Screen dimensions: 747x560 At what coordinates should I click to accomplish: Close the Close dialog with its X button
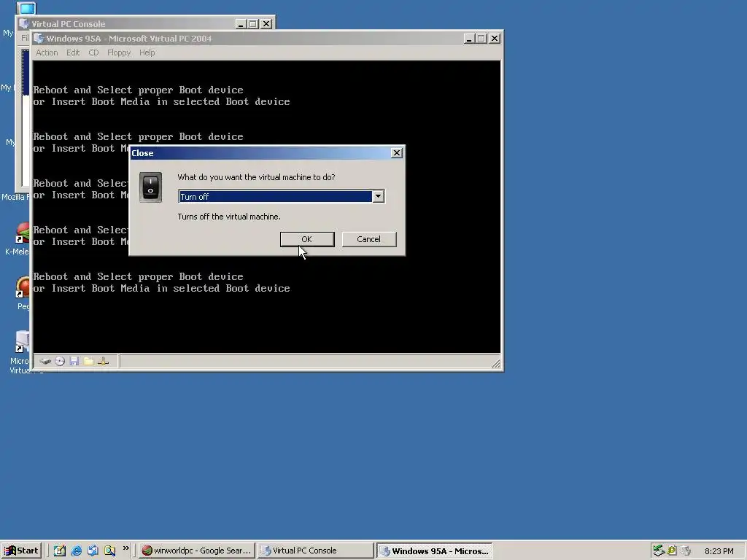pos(396,153)
